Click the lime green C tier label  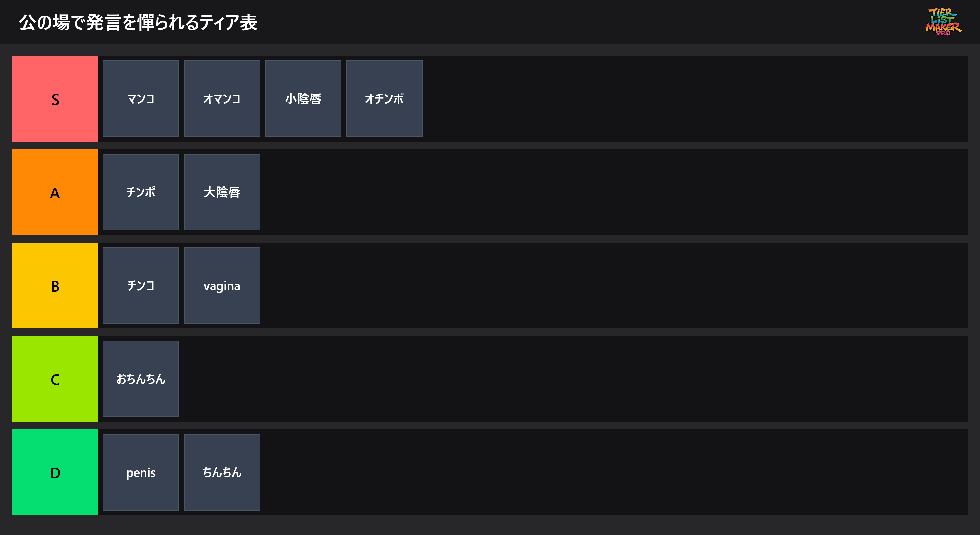55,379
